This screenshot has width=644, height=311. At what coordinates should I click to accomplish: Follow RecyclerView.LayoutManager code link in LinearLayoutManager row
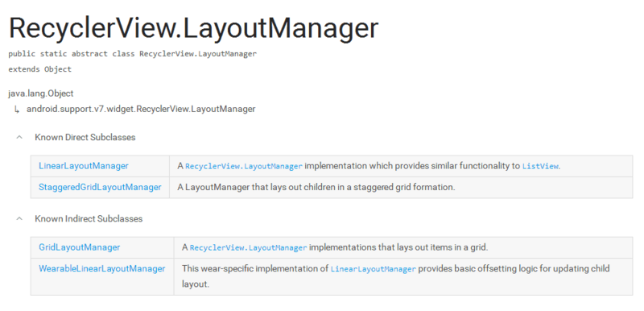click(244, 167)
